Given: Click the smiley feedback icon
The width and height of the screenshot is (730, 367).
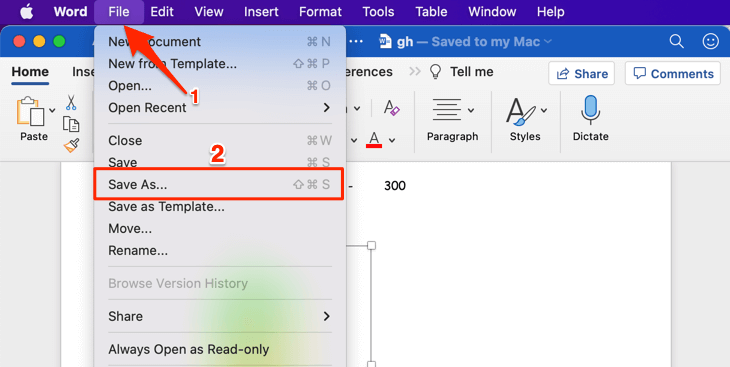Looking at the screenshot, I should [x=710, y=41].
